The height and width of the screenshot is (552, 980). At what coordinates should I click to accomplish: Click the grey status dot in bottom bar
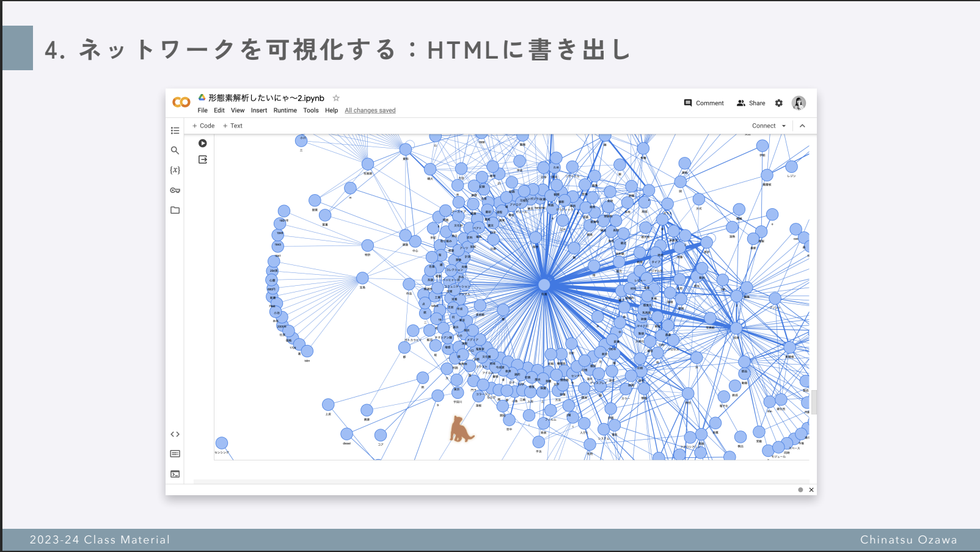(x=800, y=490)
